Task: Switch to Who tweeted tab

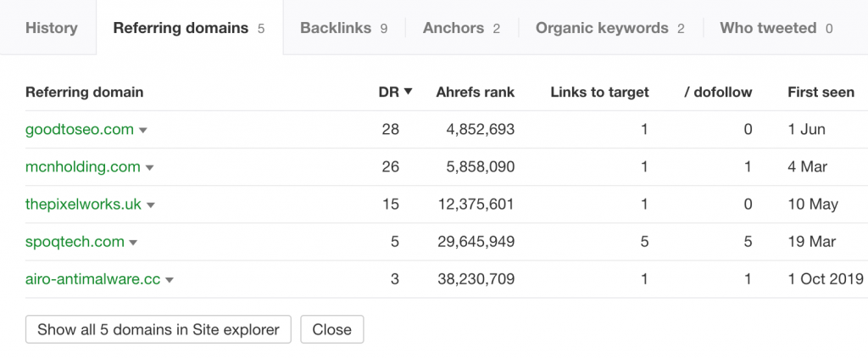Action: (776, 28)
